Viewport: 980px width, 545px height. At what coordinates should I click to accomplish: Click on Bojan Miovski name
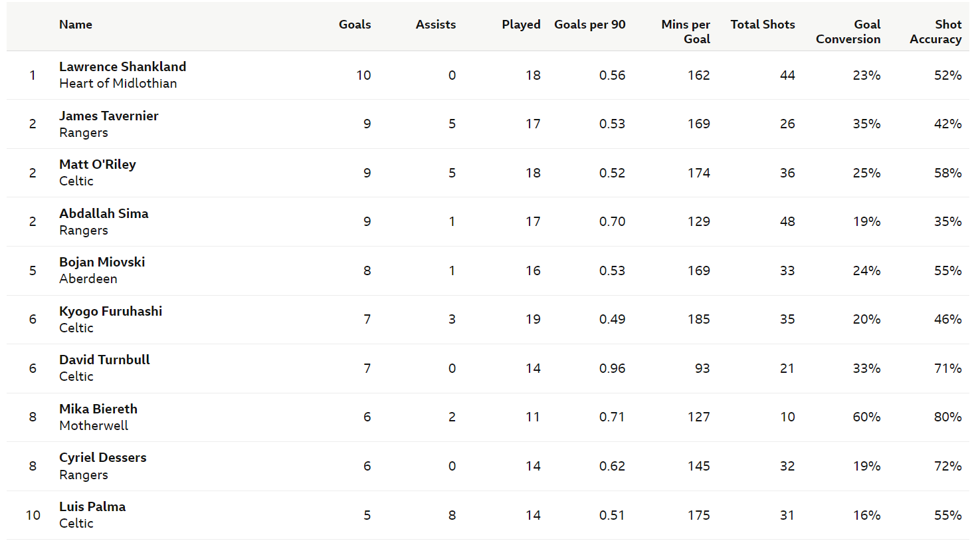(102, 262)
